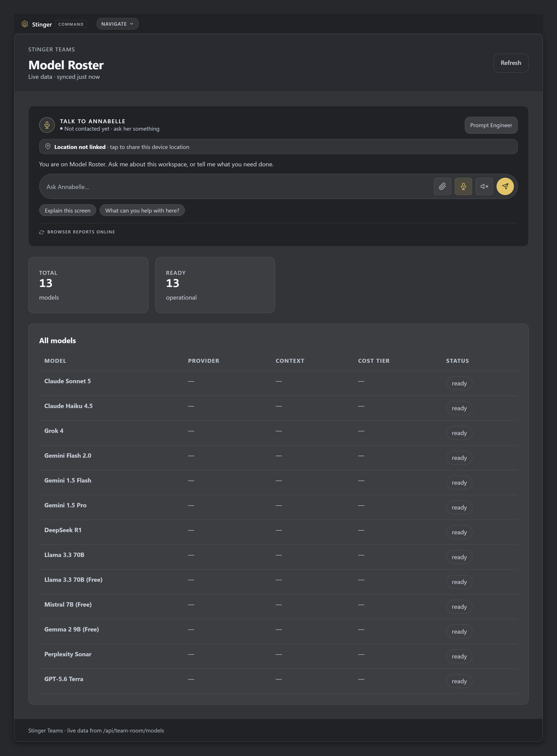
Task: Choose the Explain this screen suggestion
Action: pyautogui.click(x=67, y=211)
